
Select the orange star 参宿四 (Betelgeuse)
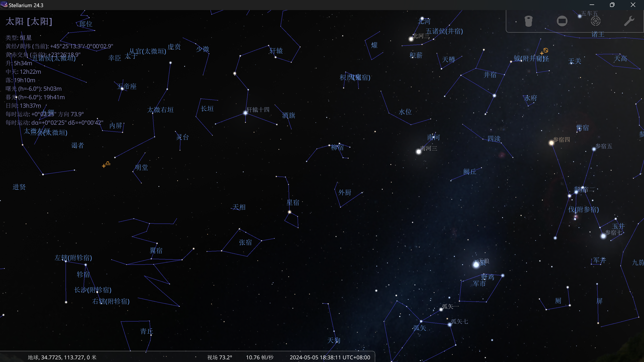(551, 143)
